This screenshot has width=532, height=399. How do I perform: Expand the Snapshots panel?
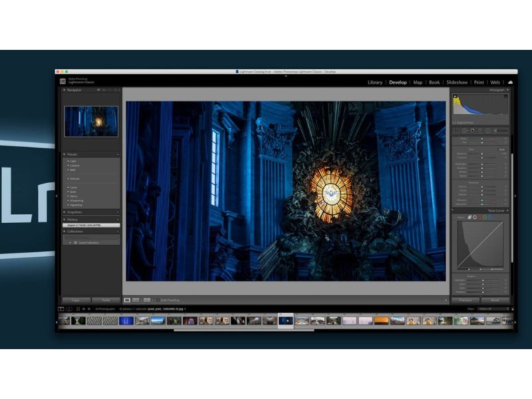[65, 212]
